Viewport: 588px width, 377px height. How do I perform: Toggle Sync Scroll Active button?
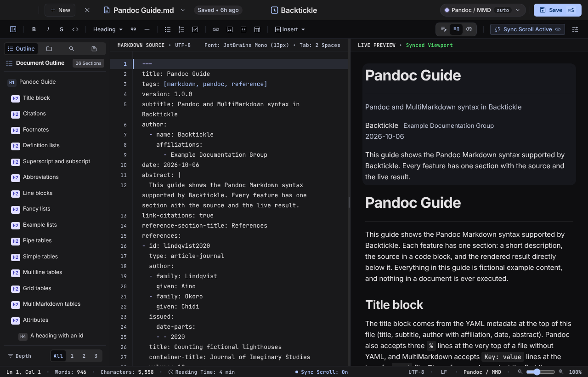(527, 29)
